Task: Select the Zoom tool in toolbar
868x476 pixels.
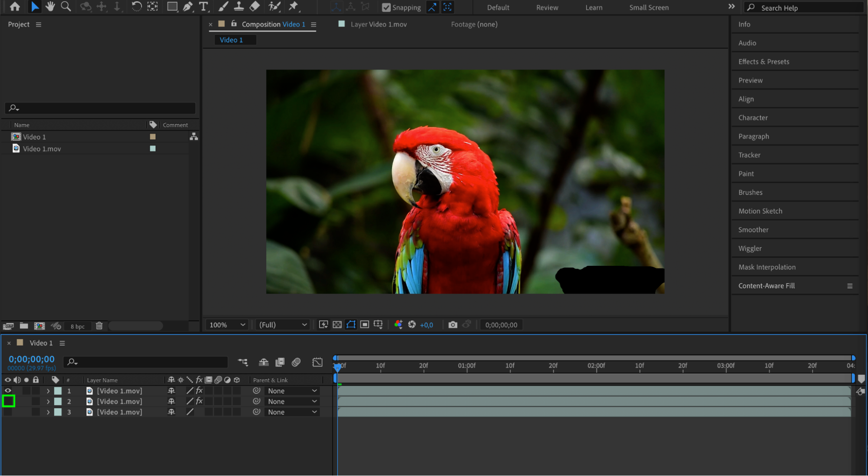Action: 66,7
